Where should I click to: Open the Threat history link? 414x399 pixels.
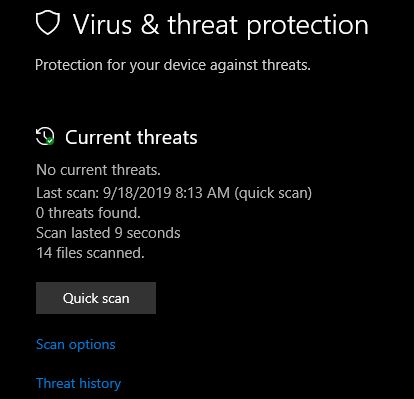[78, 383]
